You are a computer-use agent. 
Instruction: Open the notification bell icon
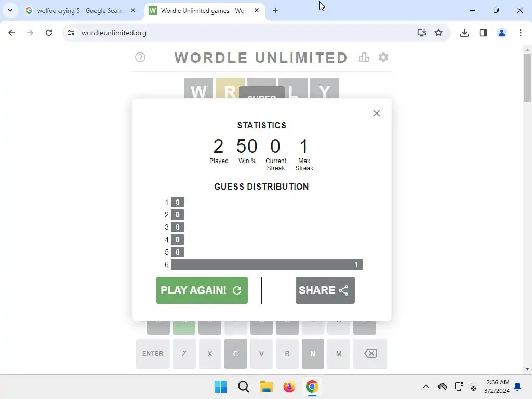pos(517,387)
